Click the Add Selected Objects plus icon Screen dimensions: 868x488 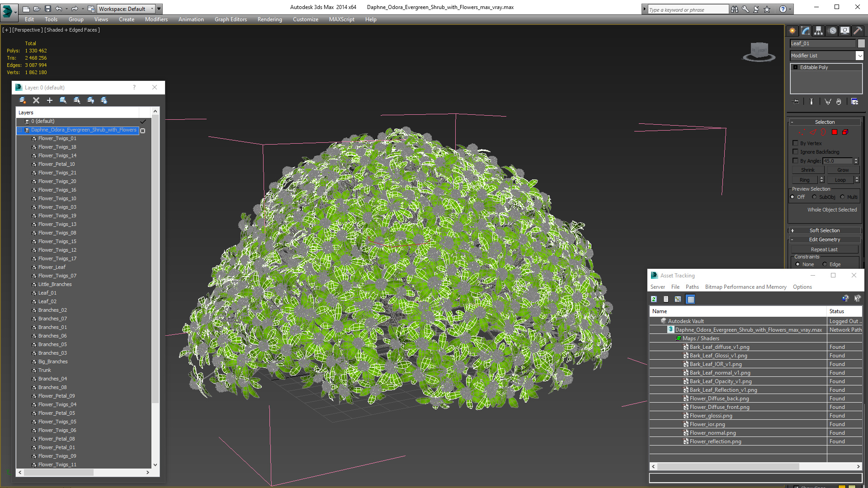(50, 100)
